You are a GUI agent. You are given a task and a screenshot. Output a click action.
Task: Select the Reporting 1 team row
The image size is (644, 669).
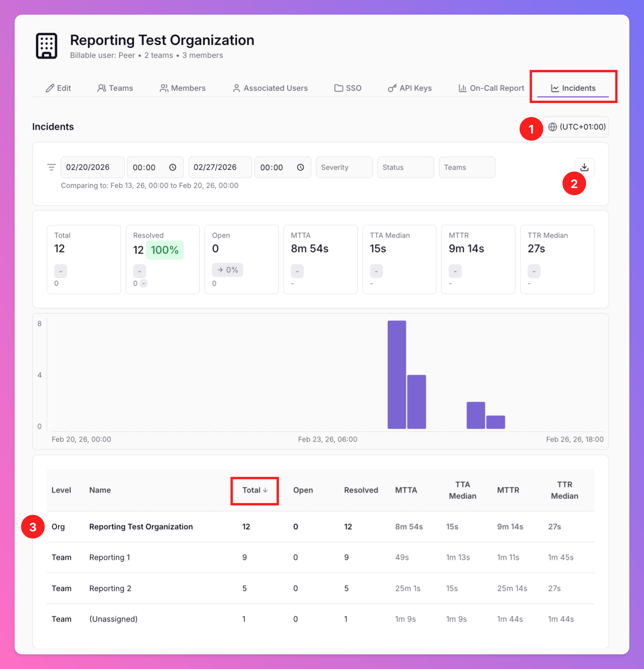click(x=110, y=557)
